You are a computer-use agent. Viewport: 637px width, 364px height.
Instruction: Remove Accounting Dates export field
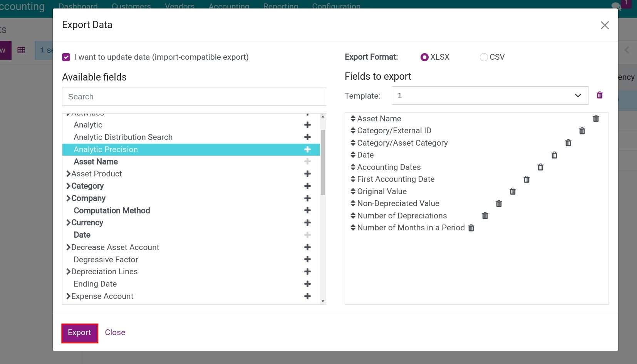tap(540, 167)
